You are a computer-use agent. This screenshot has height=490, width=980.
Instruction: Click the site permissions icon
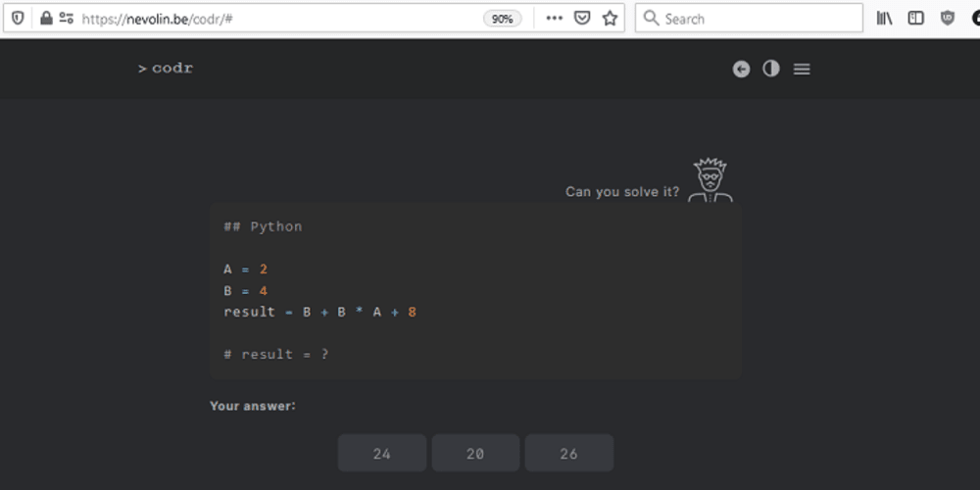point(67,18)
